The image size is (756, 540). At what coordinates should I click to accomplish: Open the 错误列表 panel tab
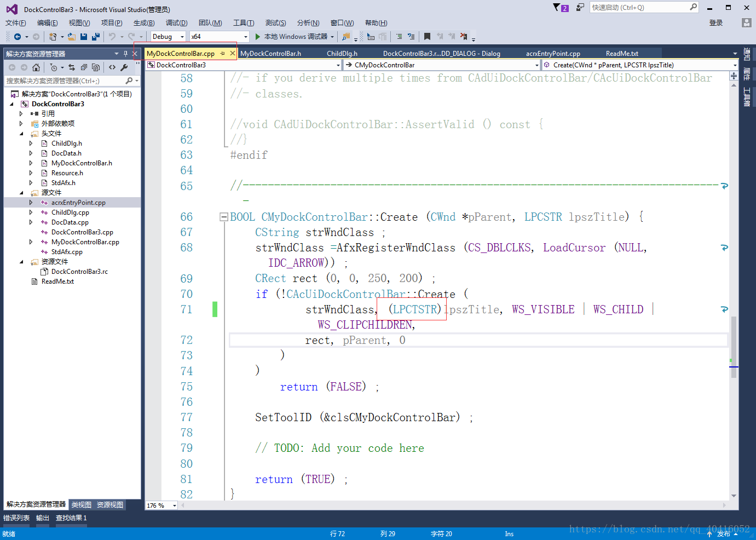(16, 518)
